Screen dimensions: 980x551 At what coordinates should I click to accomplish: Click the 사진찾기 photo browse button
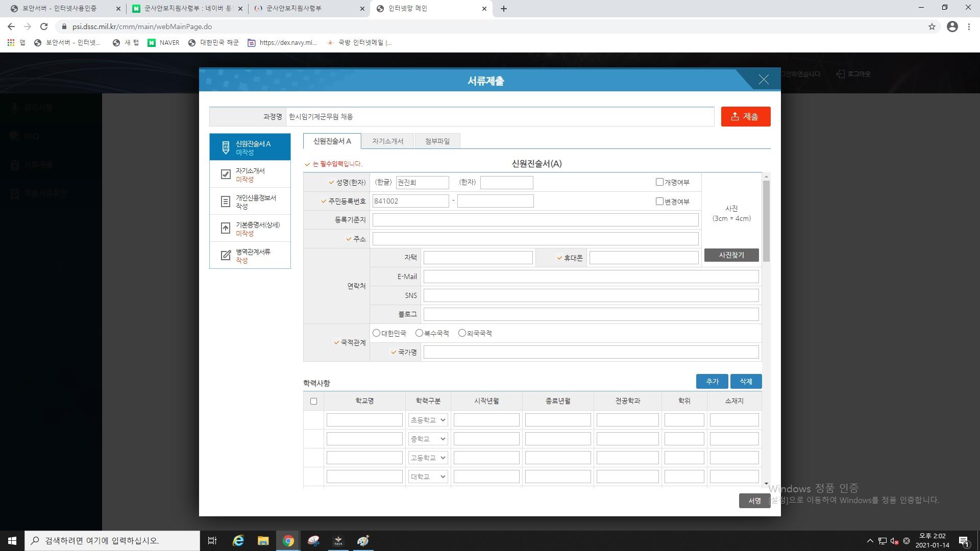point(731,255)
